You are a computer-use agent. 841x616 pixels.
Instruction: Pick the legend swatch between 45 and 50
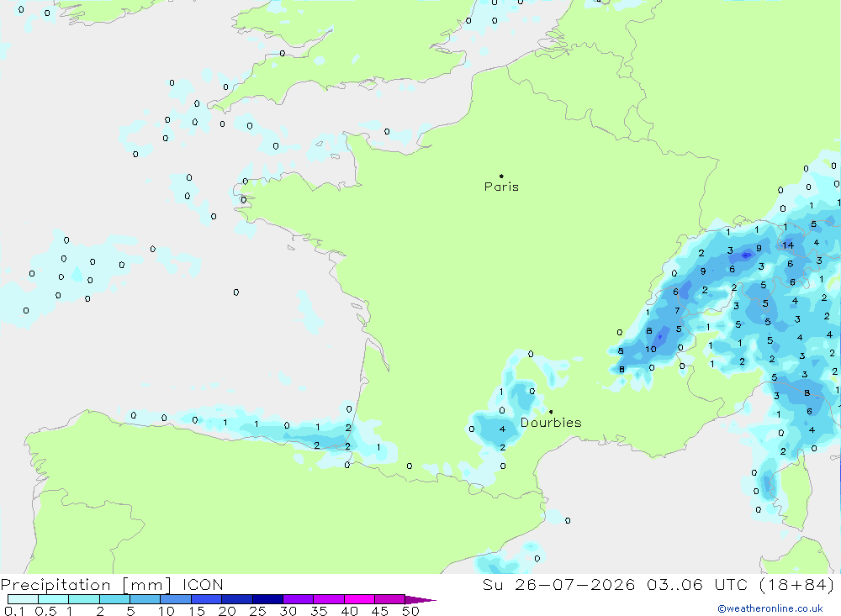(x=390, y=599)
